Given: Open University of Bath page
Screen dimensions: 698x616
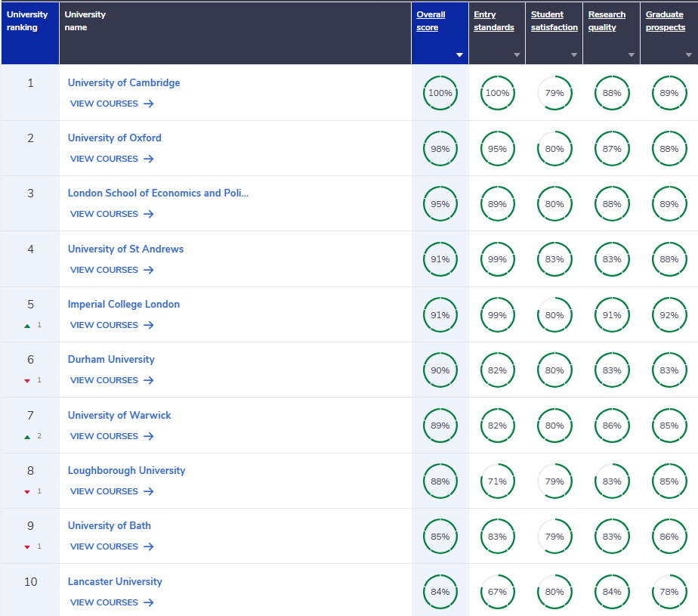Looking at the screenshot, I should tap(109, 525).
